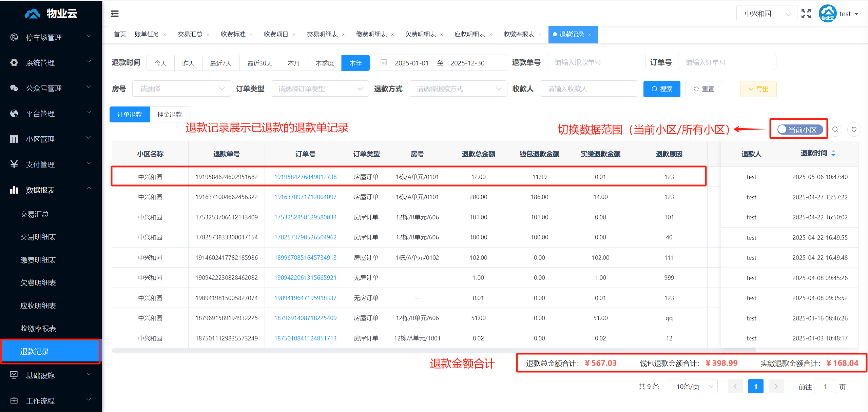Expand 基础设施 sidebar menu
The width and height of the screenshot is (868, 412).
coord(51,375)
